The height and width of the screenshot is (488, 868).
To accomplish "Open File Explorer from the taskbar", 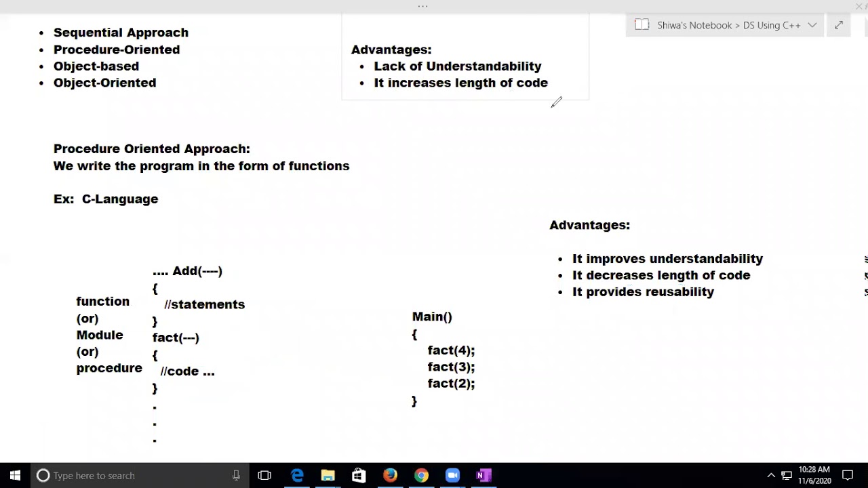I will coord(328,475).
